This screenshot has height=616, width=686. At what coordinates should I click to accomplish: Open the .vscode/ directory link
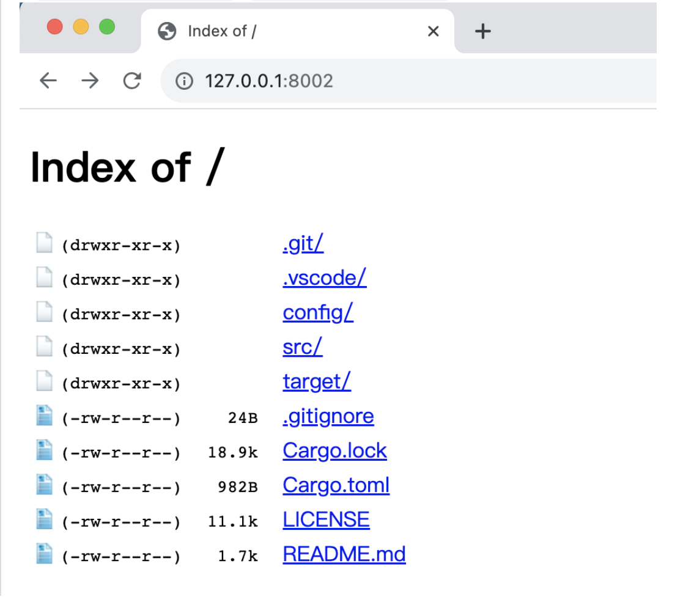click(324, 278)
